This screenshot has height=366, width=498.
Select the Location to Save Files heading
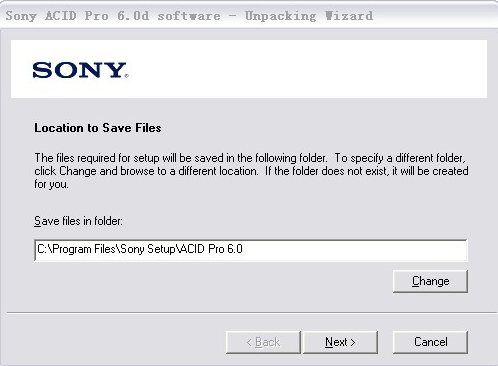tap(98, 128)
